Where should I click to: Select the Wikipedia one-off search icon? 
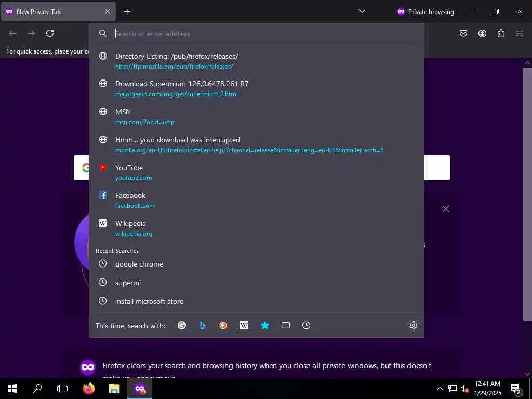(244, 325)
